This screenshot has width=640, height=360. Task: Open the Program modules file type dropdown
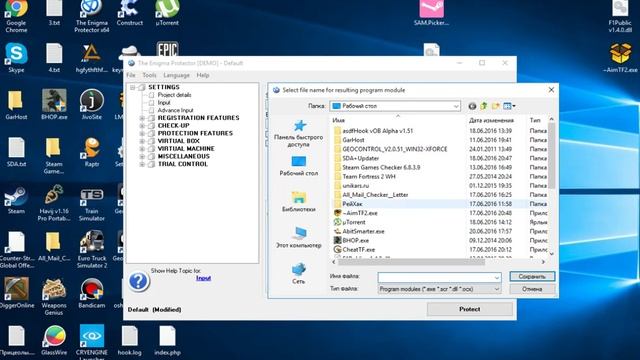click(x=439, y=289)
